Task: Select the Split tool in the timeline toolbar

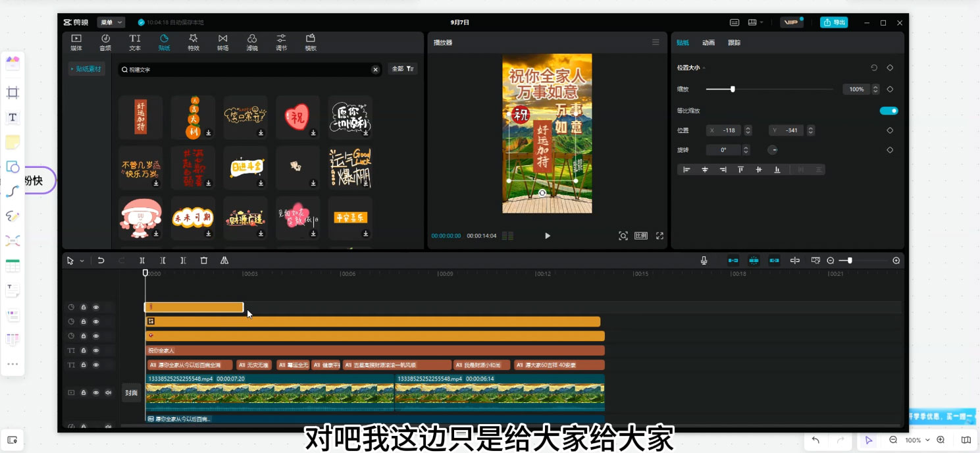Action: click(142, 260)
